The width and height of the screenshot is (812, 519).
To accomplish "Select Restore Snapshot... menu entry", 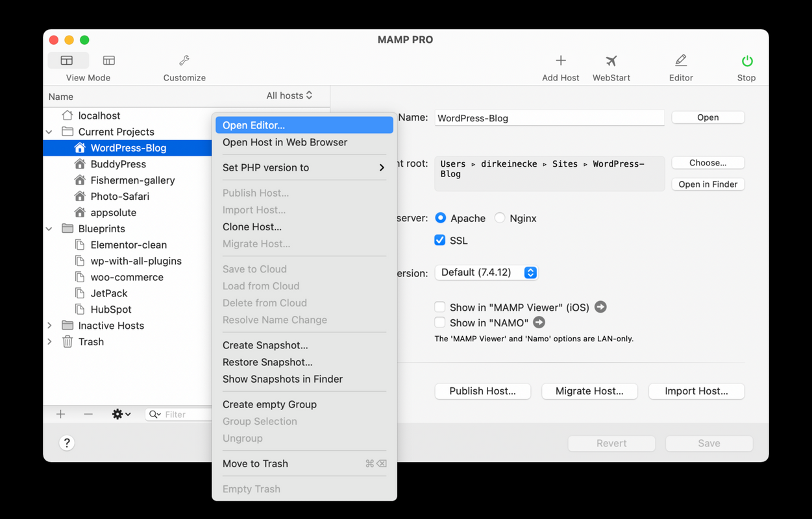I will pyautogui.click(x=304, y=362).
